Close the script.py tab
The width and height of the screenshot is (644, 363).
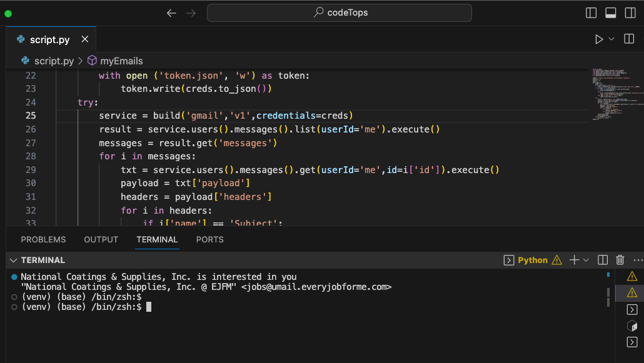pyautogui.click(x=85, y=39)
